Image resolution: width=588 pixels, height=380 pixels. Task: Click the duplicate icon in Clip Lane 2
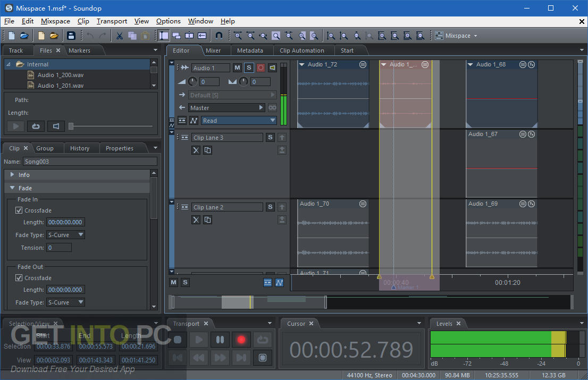207,220
